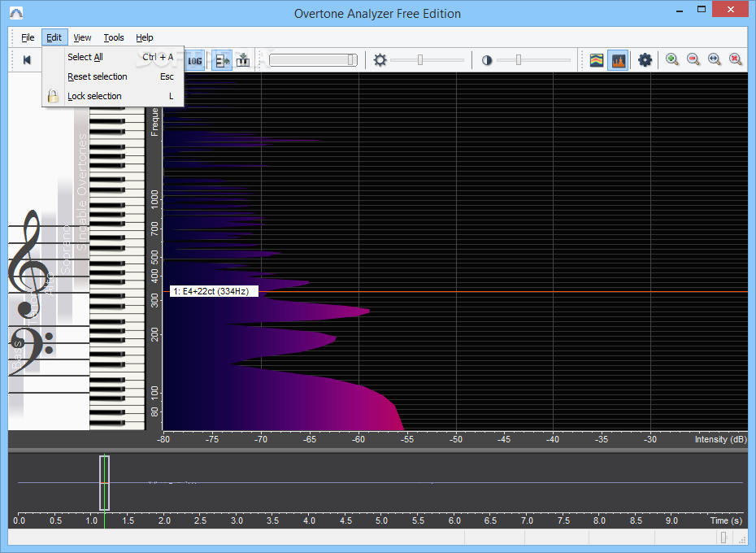Adjust the contrast slider handle
This screenshot has height=553, width=756.
[519, 60]
